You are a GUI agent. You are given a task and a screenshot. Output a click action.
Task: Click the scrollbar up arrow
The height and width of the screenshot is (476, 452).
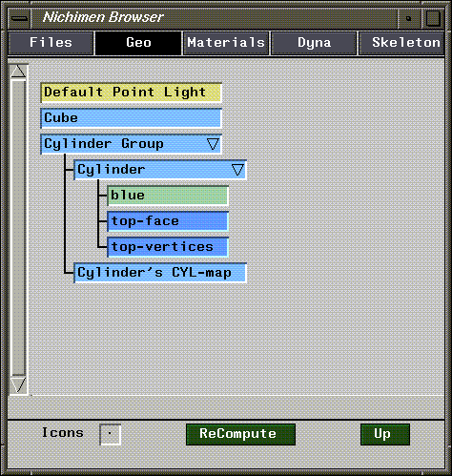pyautogui.click(x=18, y=72)
